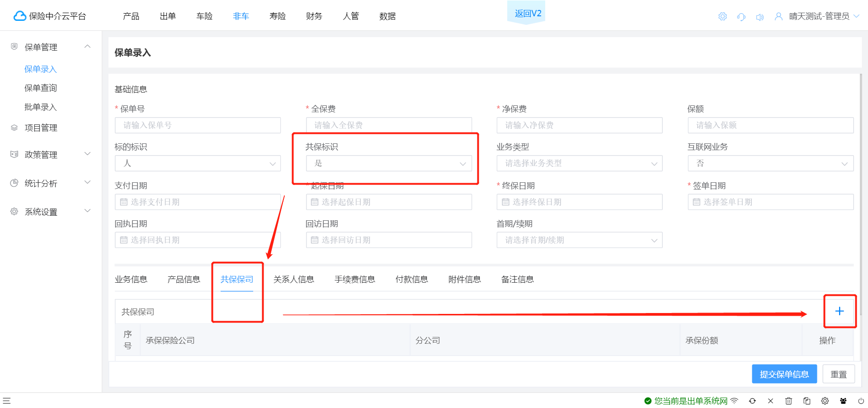This screenshot has height=408, width=868.
Task: Open settings gear in top header
Action: click(x=722, y=17)
